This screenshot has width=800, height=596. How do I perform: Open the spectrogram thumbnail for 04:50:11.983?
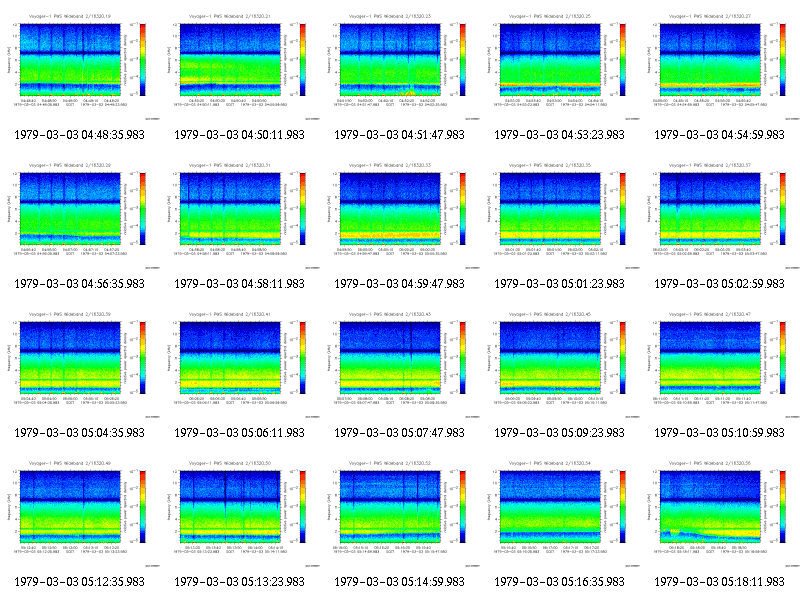240,66
